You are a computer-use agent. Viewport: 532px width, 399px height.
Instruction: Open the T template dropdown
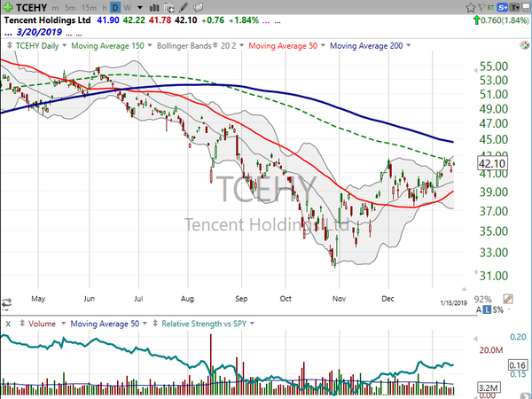click(x=515, y=7)
